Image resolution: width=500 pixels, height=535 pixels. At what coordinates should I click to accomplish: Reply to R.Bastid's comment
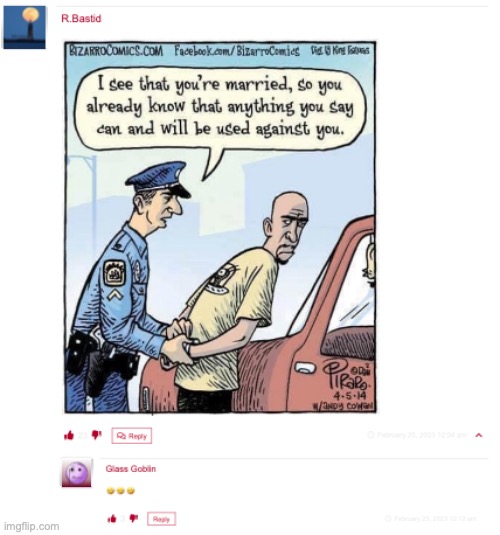[132, 436]
